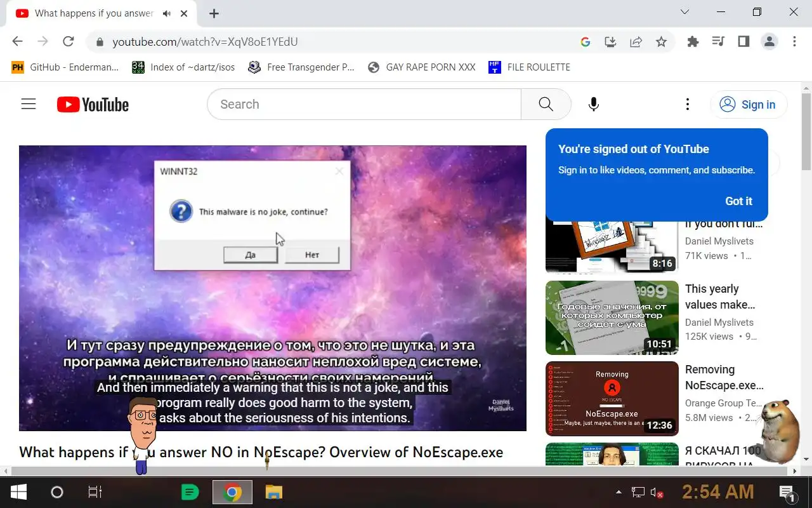This screenshot has width=812, height=508.
Task: Click the video player area
Action: click(273, 288)
